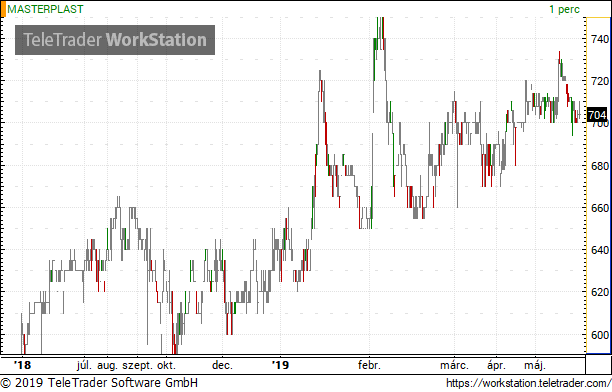Screen dimensions: 612x392
Task: Click the 'máj.' month label
Action: point(535,366)
